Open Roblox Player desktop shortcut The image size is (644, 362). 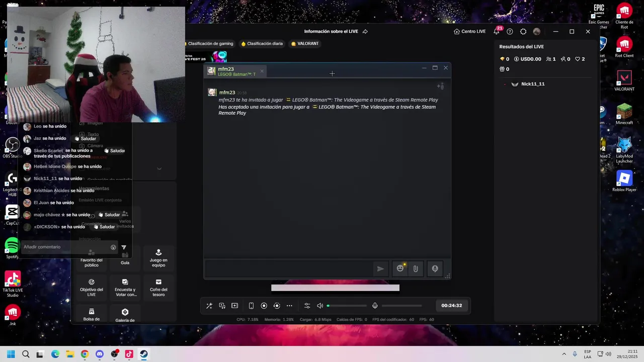[x=624, y=182]
